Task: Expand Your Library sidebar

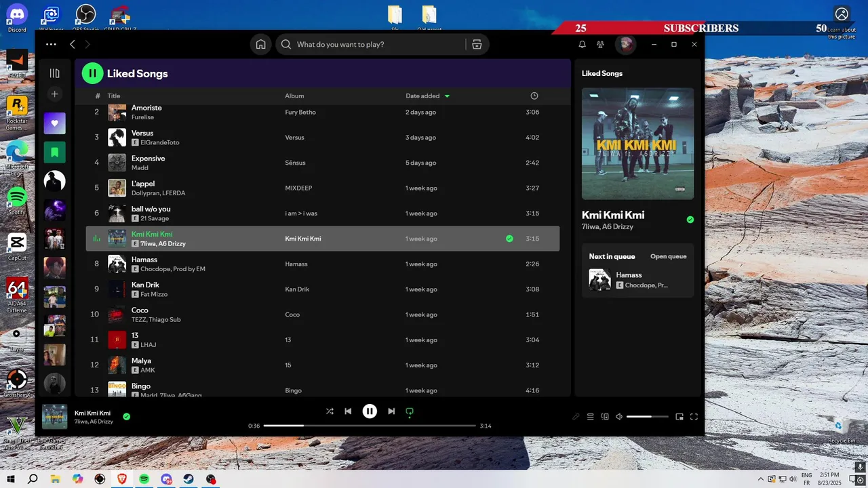Action: pos(55,73)
